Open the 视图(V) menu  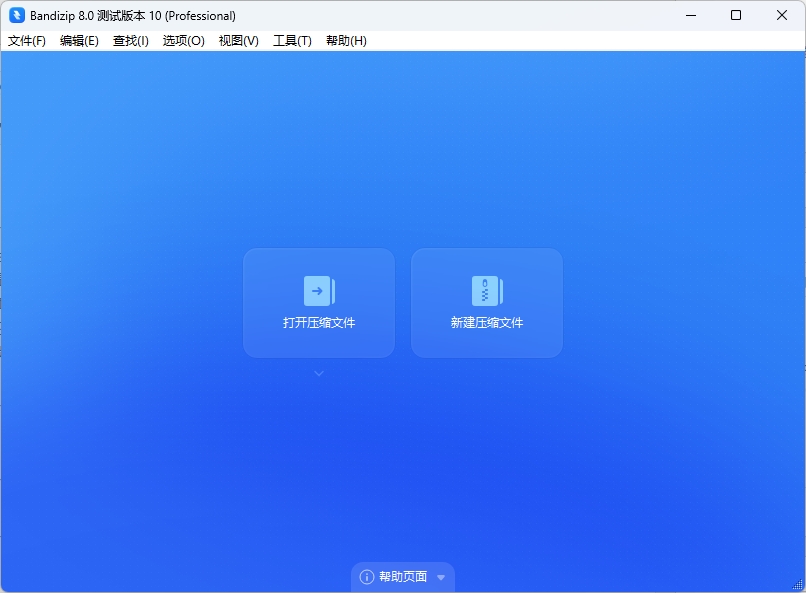click(x=238, y=41)
